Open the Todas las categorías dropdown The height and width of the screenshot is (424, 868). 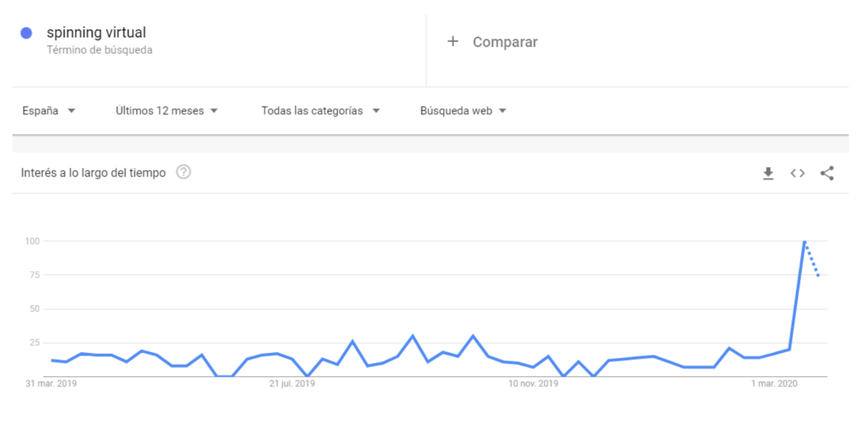pyautogui.click(x=320, y=111)
